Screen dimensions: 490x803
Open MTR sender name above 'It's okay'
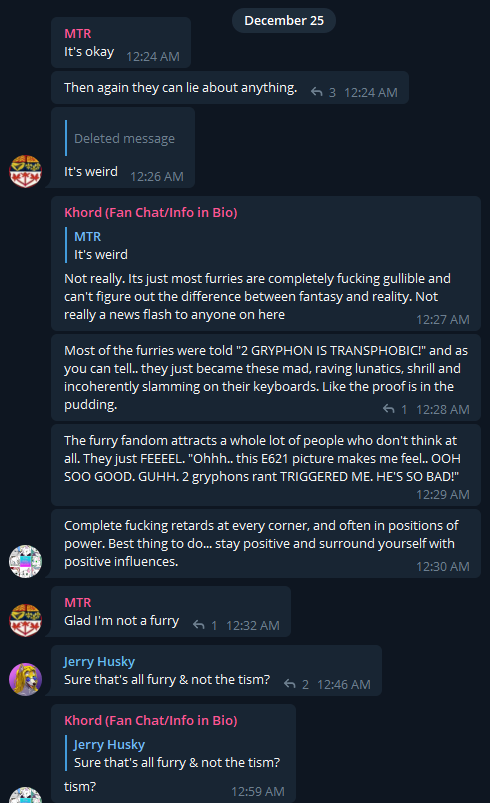pos(78,33)
